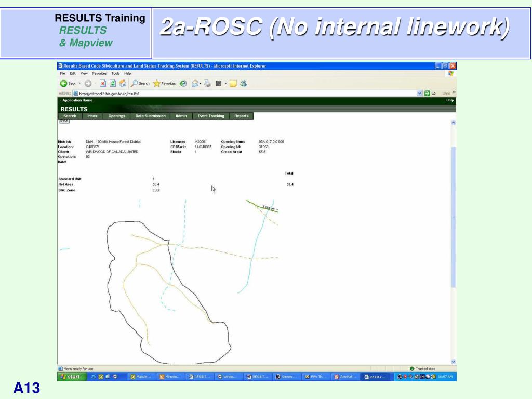Open the Favorites menu in the menu bar
The height and width of the screenshot is (399, 532).
point(99,74)
